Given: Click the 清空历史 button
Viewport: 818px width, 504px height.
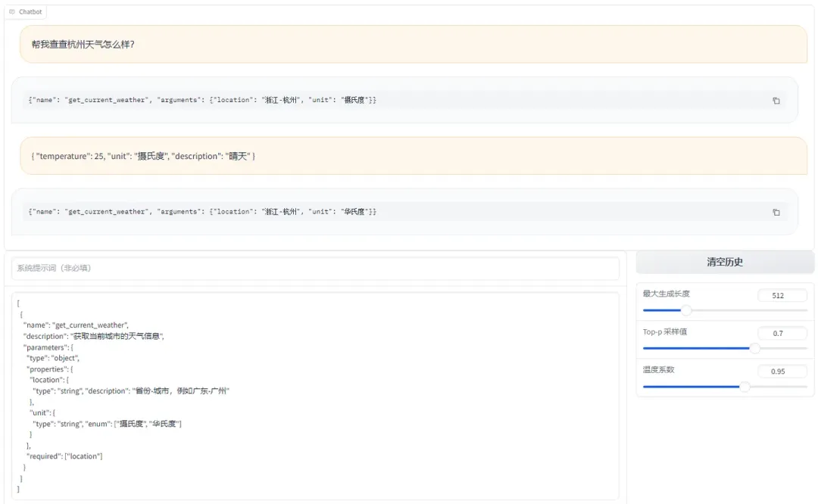Looking at the screenshot, I should [725, 262].
